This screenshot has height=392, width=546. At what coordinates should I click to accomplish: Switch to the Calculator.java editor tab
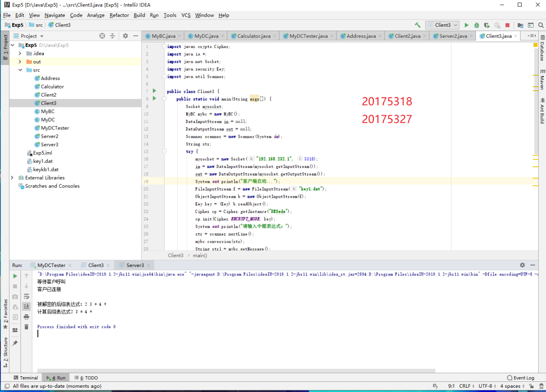(253, 36)
